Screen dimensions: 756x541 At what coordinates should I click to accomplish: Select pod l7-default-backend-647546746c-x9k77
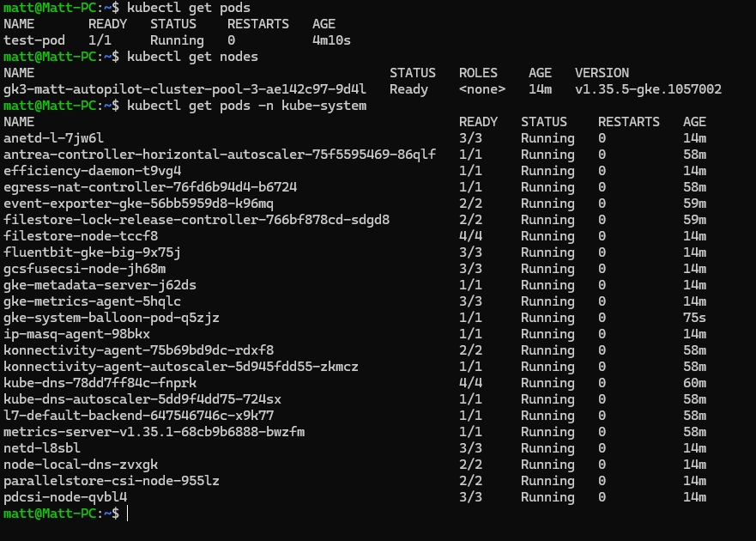click(x=138, y=416)
